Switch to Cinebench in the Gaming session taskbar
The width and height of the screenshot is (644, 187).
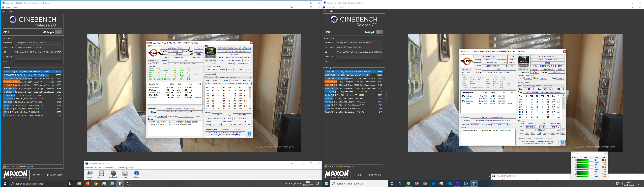point(129,184)
